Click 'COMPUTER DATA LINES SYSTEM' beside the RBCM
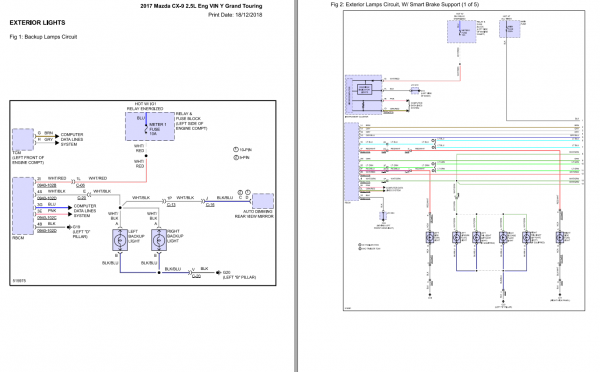 coord(85,211)
